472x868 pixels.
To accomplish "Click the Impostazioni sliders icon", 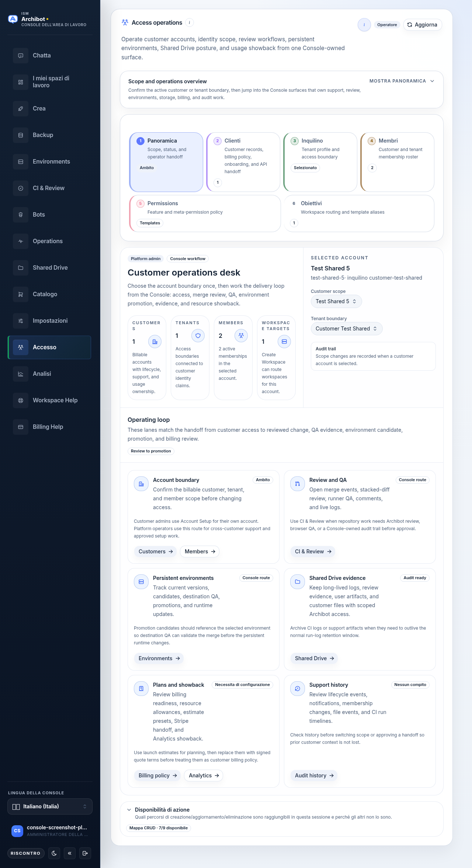I will coord(21,321).
